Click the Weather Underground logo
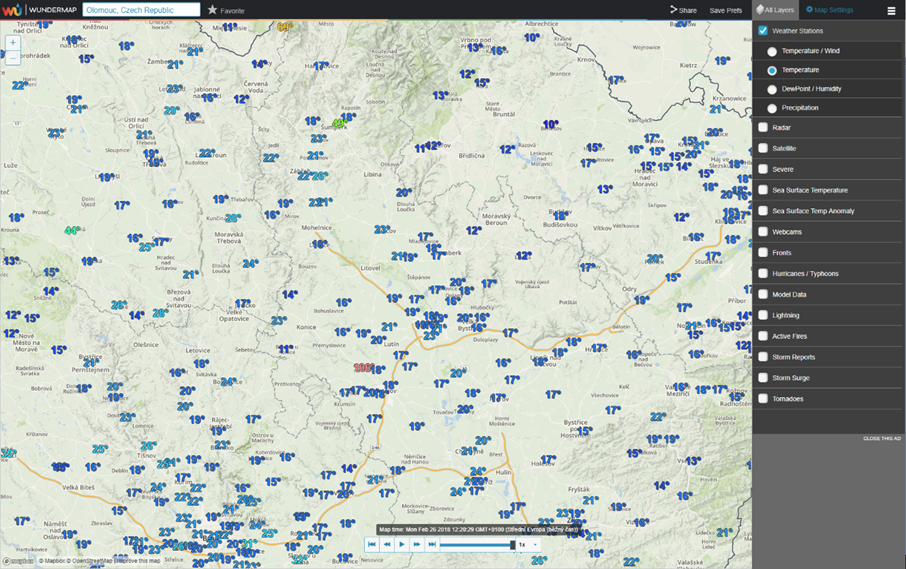The height and width of the screenshot is (569, 906). tap(40, 10)
